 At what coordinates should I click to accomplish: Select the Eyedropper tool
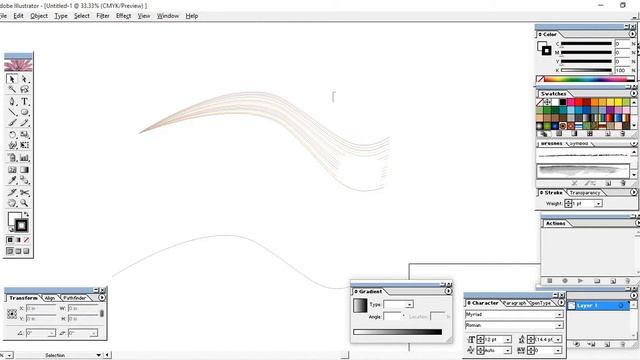click(12, 180)
